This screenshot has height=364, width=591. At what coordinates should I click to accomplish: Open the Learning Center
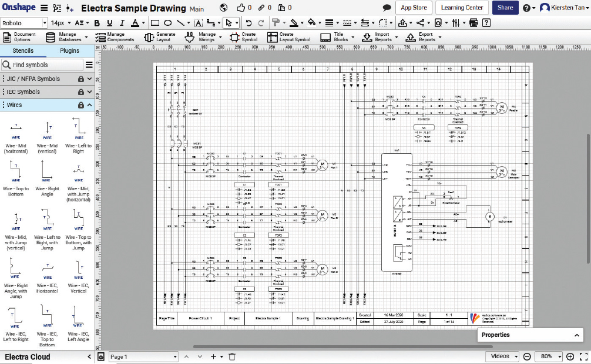pos(462,8)
